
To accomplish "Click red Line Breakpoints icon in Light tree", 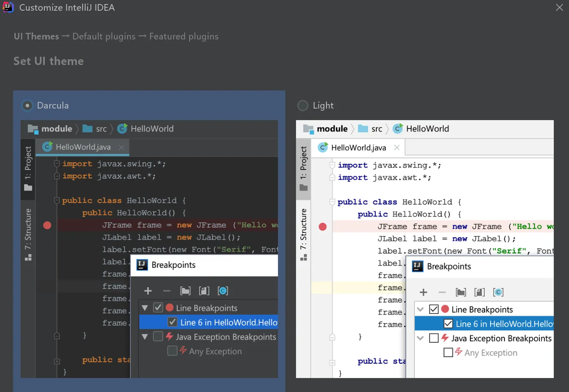I will pos(445,309).
